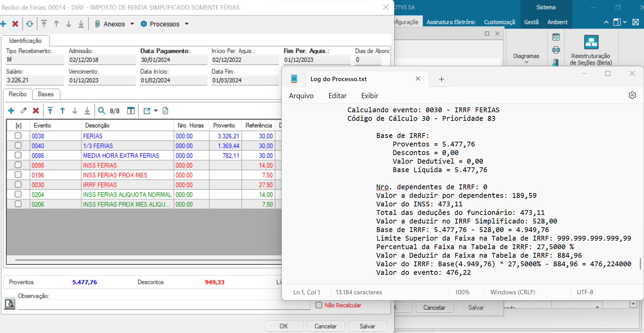Open grid column configuration icon
The width and height of the screenshot is (644, 333).
pos(131,111)
